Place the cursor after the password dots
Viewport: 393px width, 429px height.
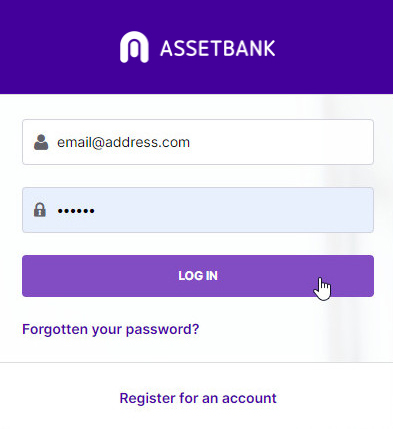click(96, 211)
